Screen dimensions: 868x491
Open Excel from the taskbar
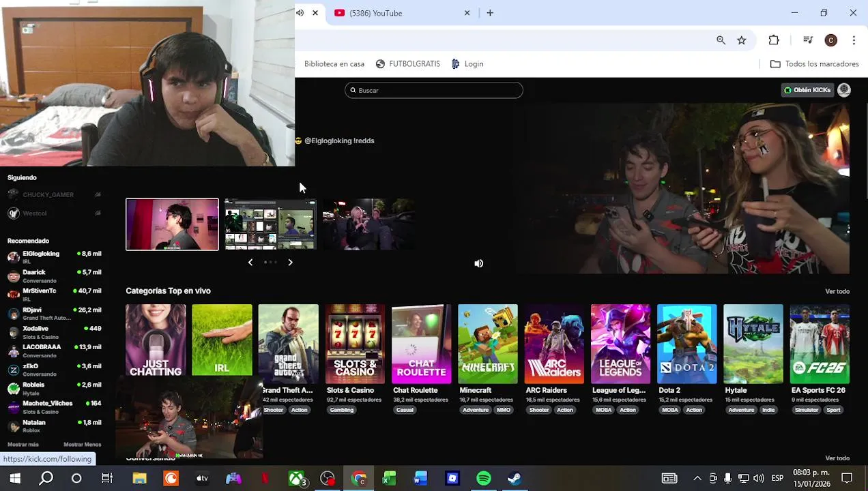click(x=389, y=479)
